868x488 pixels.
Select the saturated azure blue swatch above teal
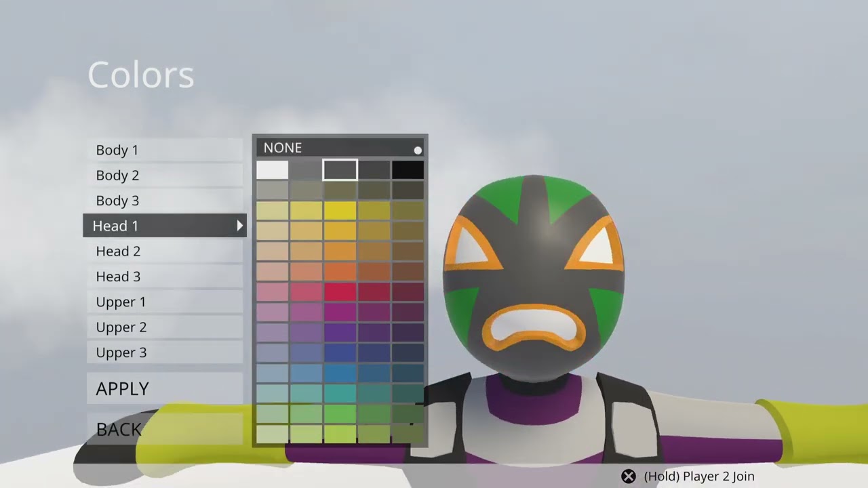click(340, 373)
